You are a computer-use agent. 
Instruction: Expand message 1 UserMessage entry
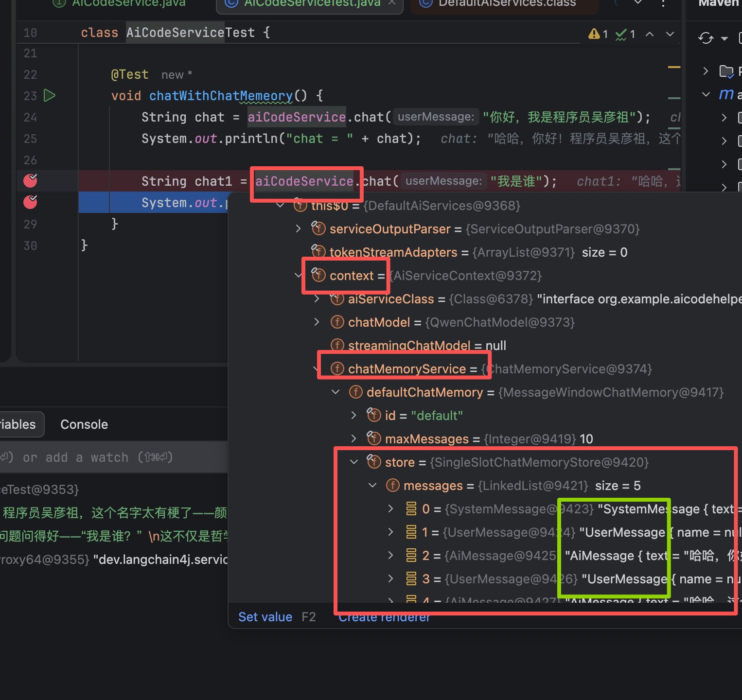(390, 532)
